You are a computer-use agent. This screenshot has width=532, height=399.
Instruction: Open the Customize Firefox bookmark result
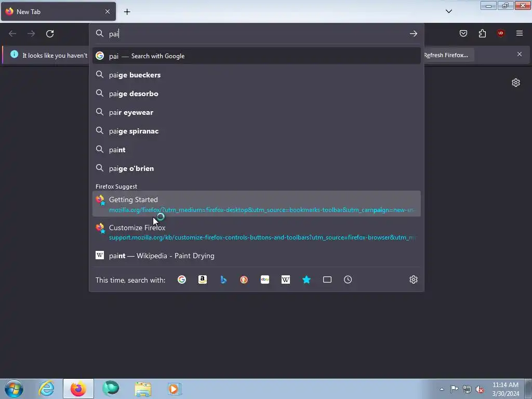257,232
